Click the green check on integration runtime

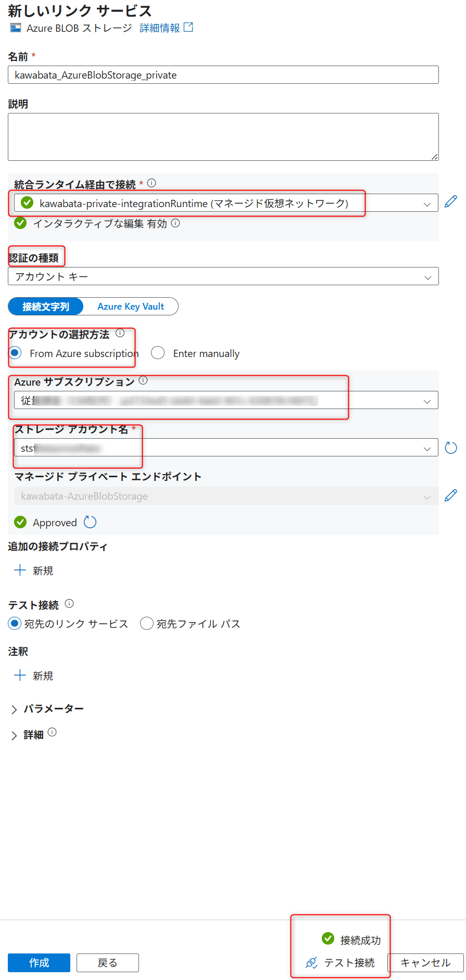coord(27,202)
